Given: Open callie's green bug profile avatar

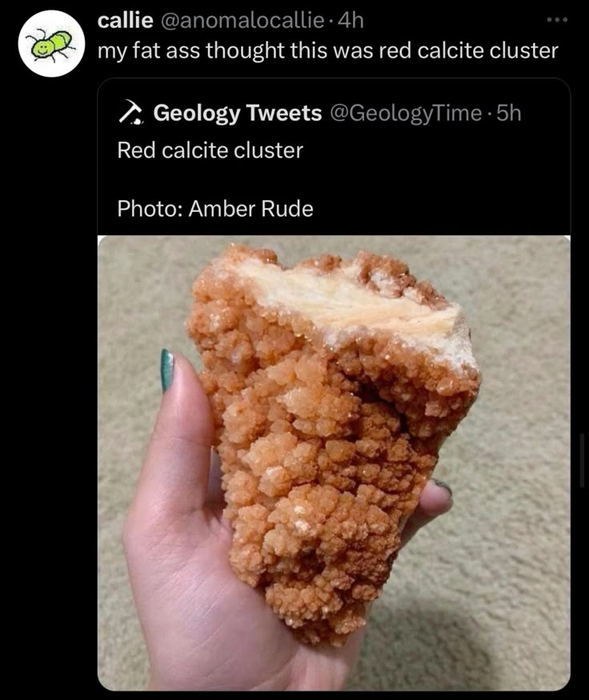Looking at the screenshot, I should 51,45.
